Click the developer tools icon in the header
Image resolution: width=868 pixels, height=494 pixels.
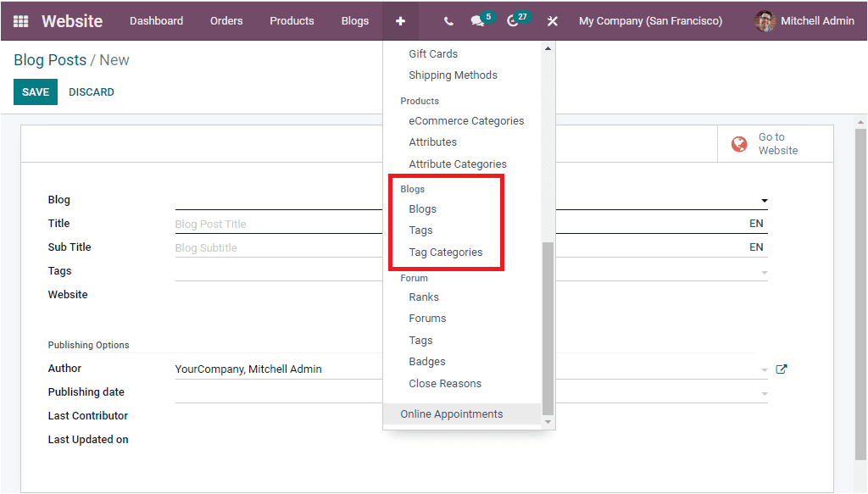point(552,20)
